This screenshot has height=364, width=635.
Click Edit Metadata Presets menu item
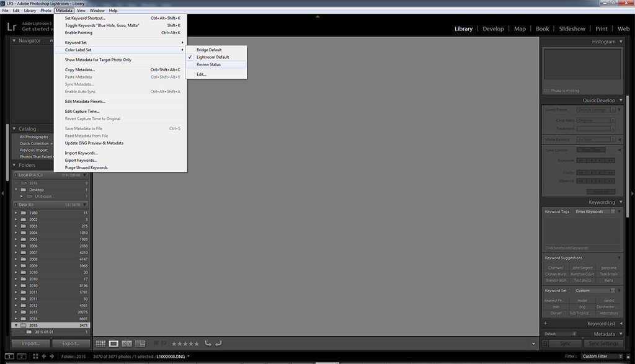click(x=85, y=101)
